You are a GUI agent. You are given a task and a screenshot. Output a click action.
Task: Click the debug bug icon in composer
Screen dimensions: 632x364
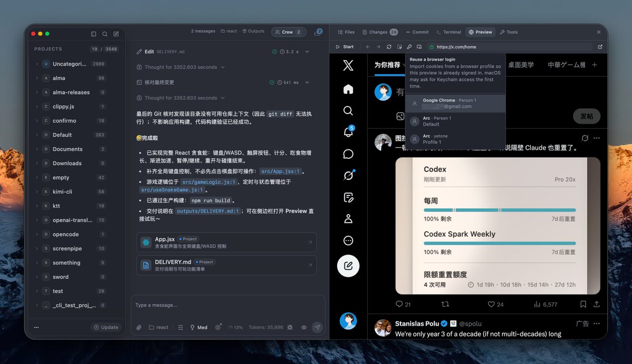290,327
